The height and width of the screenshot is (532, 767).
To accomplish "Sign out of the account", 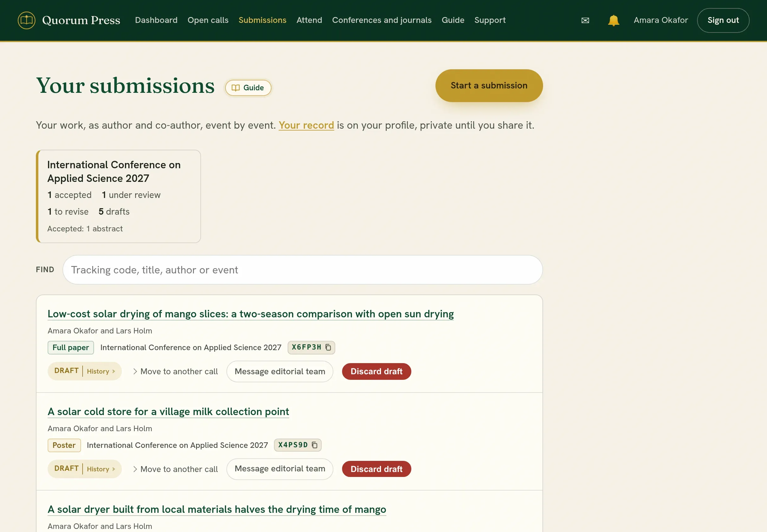I will (x=723, y=20).
